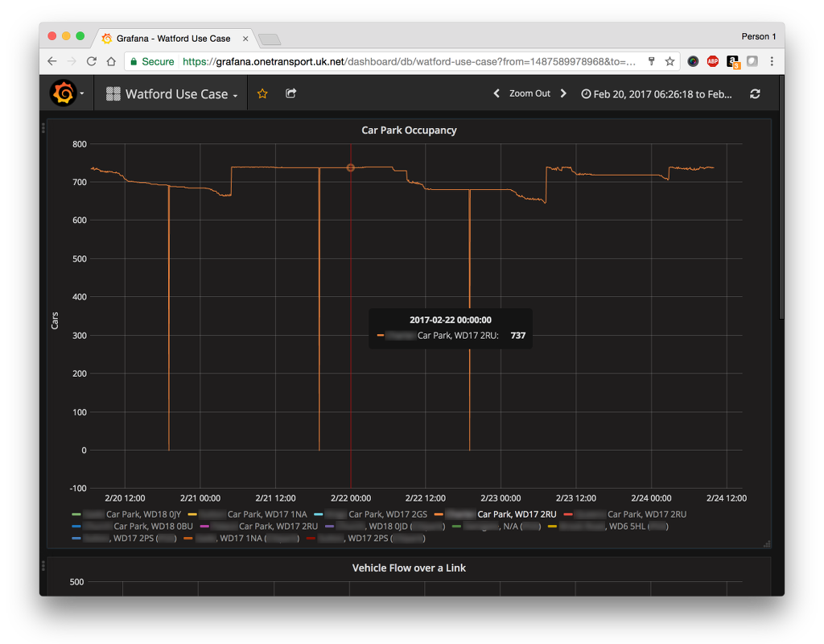Click the highlighted data point at 737
The width and height of the screenshot is (824, 644).
coord(351,167)
